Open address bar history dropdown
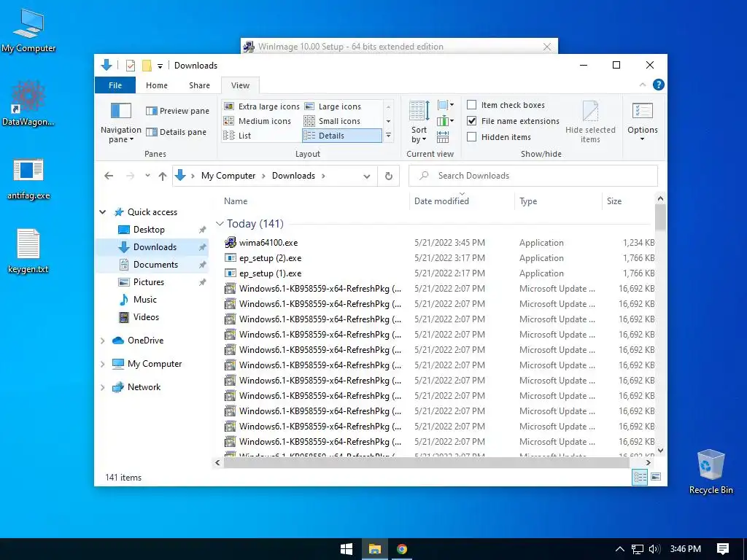747x560 pixels. [367, 176]
